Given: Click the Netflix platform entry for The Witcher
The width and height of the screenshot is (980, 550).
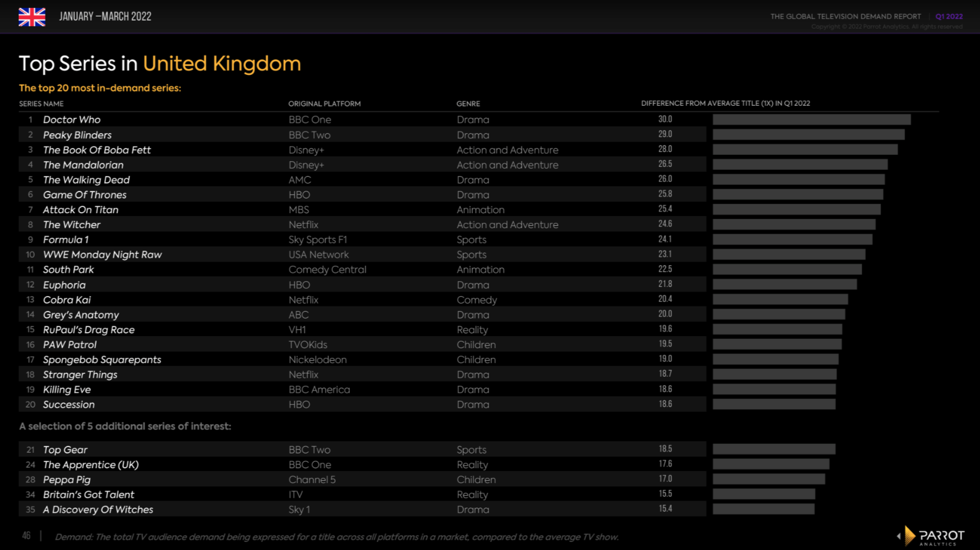Looking at the screenshot, I should (304, 224).
